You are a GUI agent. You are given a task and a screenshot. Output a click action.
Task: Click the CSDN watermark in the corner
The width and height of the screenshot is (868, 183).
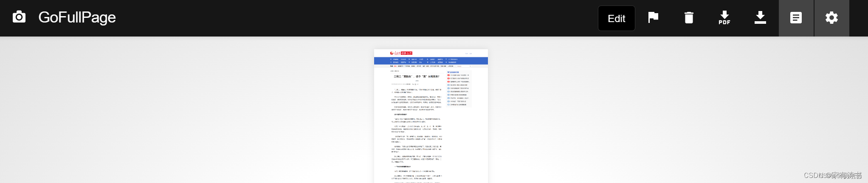coord(832,175)
